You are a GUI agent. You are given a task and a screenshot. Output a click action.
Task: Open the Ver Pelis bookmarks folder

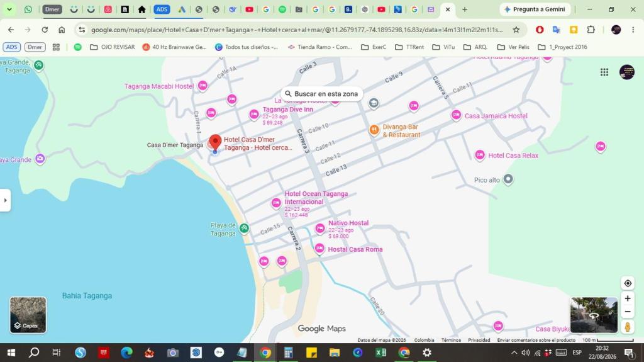pos(513,47)
